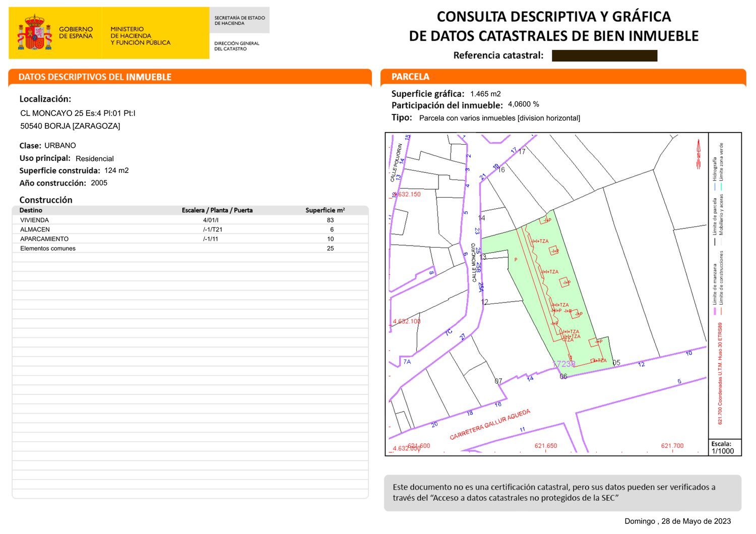This screenshot has height=534, width=756.
Task: Click the '/-1/11' cell in APARCAMIENTO row
Action: [211, 239]
